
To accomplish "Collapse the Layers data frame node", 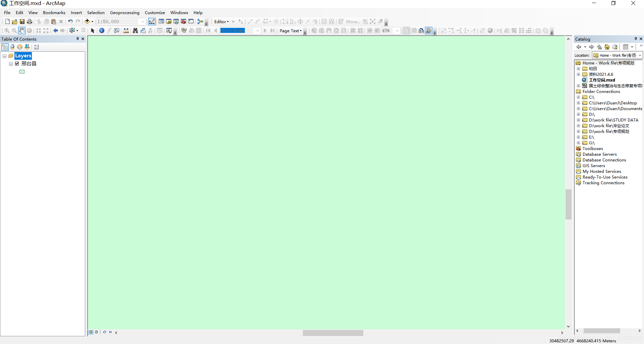I will 4,56.
